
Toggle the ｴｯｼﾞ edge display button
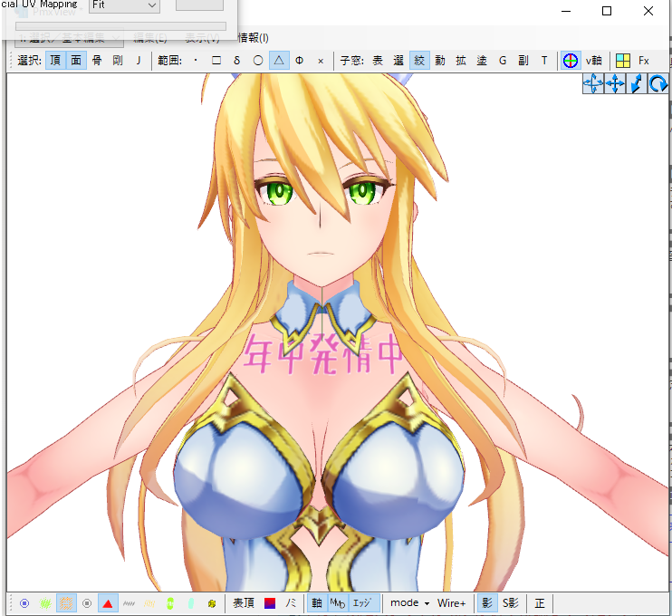[x=362, y=603]
